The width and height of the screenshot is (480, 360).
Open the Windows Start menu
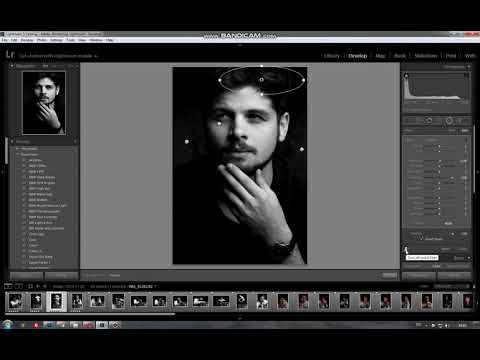[x=7, y=324]
